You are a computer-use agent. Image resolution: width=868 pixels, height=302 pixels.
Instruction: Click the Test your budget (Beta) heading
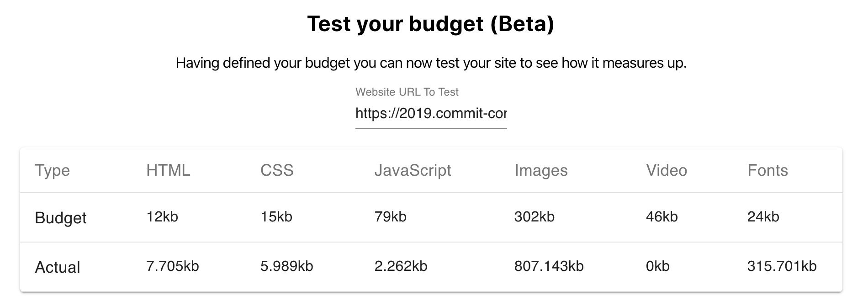click(x=431, y=24)
